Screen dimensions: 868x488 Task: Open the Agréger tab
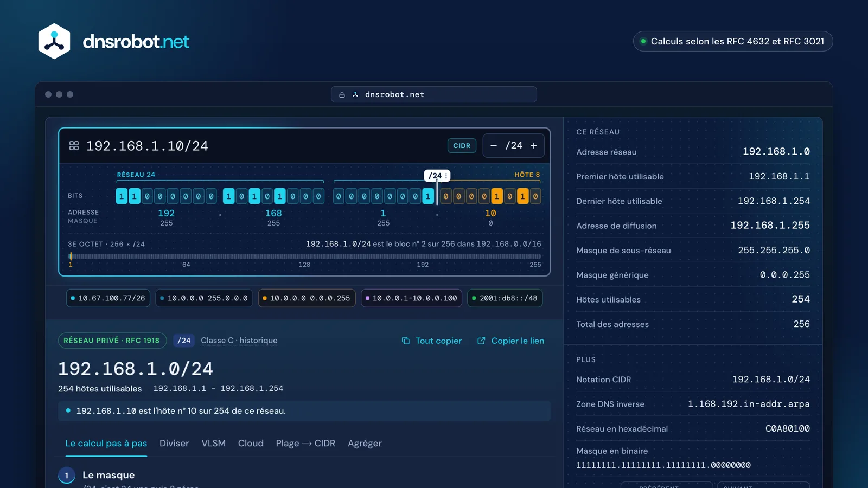point(365,444)
